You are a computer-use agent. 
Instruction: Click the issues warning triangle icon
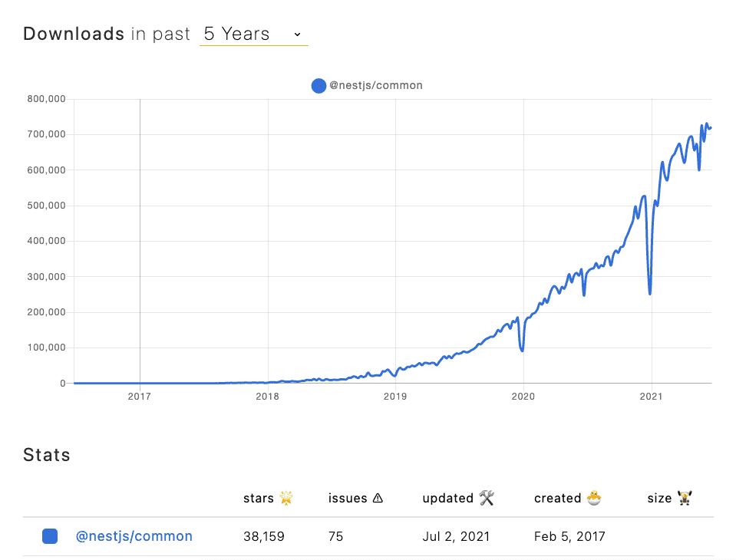pyautogui.click(x=378, y=499)
